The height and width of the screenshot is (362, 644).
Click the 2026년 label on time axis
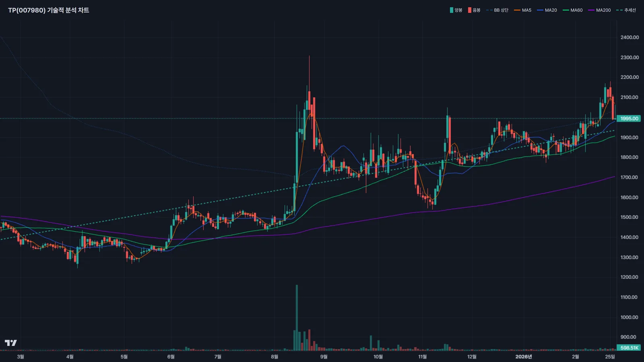coord(523,357)
